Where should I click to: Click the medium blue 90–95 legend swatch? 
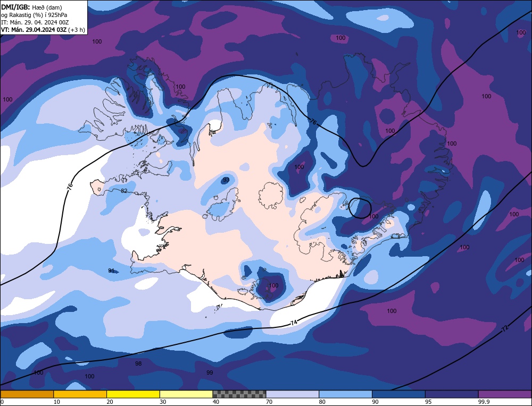tap(398, 394)
